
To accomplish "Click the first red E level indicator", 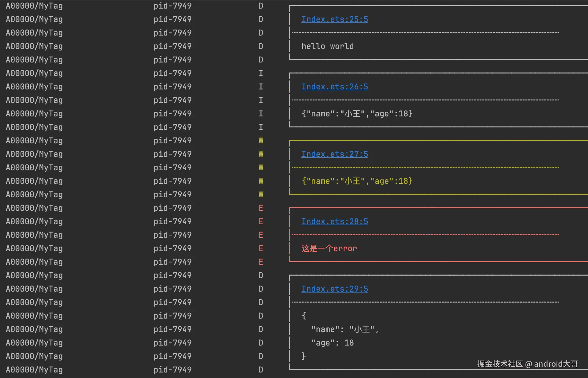I will coord(261,208).
